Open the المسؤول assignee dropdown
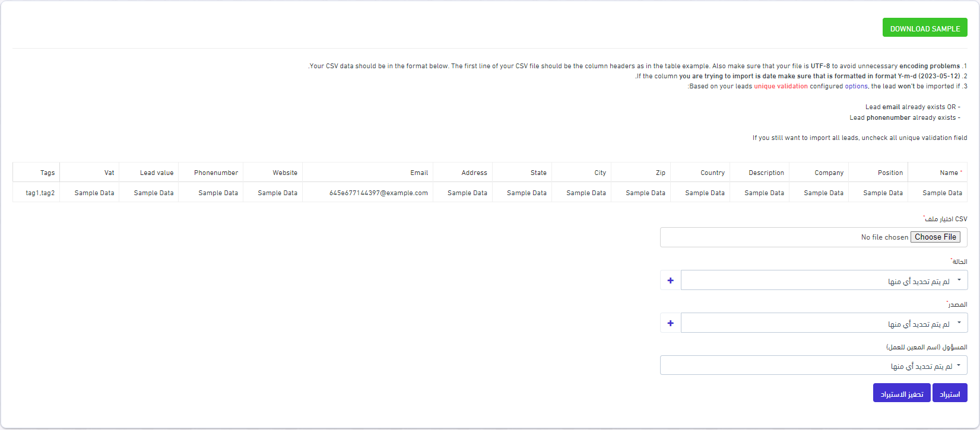Image resolution: width=980 pixels, height=430 pixels. 813,366
